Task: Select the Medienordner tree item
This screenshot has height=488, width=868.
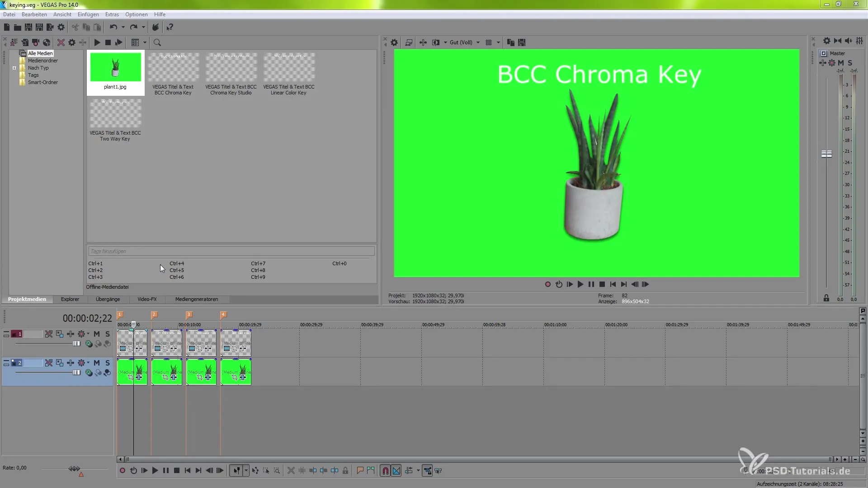Action: (43, 61)
